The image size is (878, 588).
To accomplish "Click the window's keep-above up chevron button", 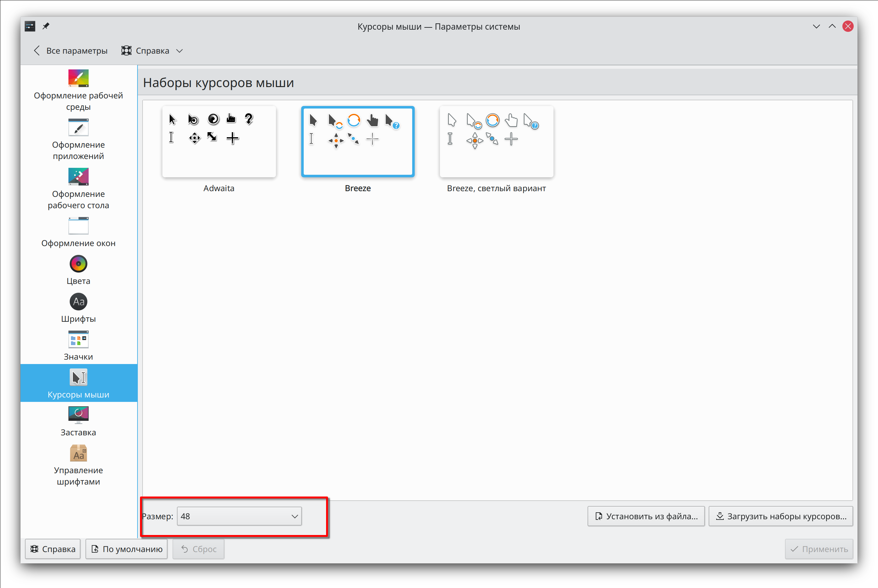I will 832,26.
